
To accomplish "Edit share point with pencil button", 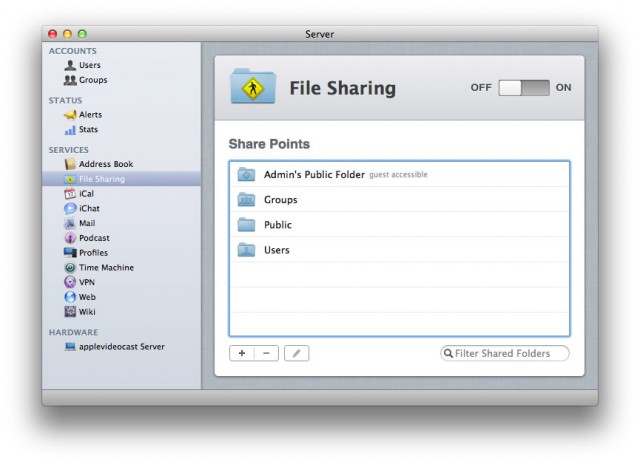I will click(x=297, y=353).
